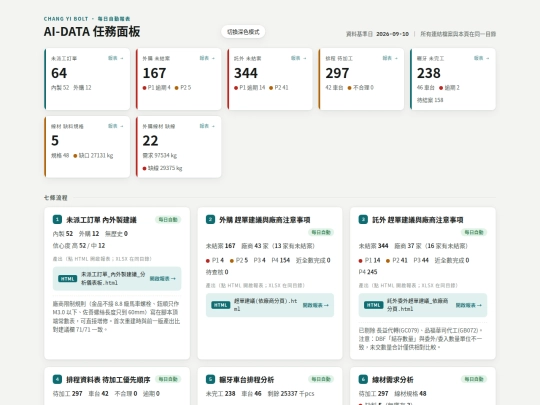Click 信心度 高 52 / 中 12 line
Viewport: 540px width, 405px height.
pyautogui.click(x=79, y=246)
